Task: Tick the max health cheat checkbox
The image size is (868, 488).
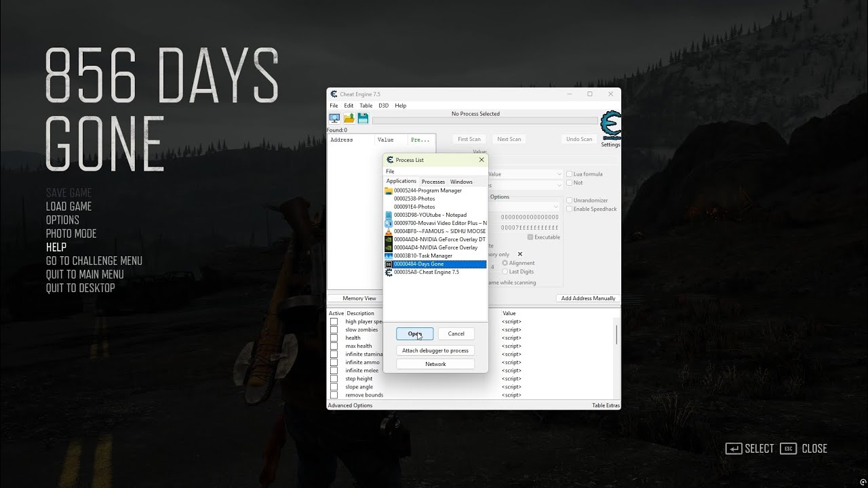Action: 334,346
